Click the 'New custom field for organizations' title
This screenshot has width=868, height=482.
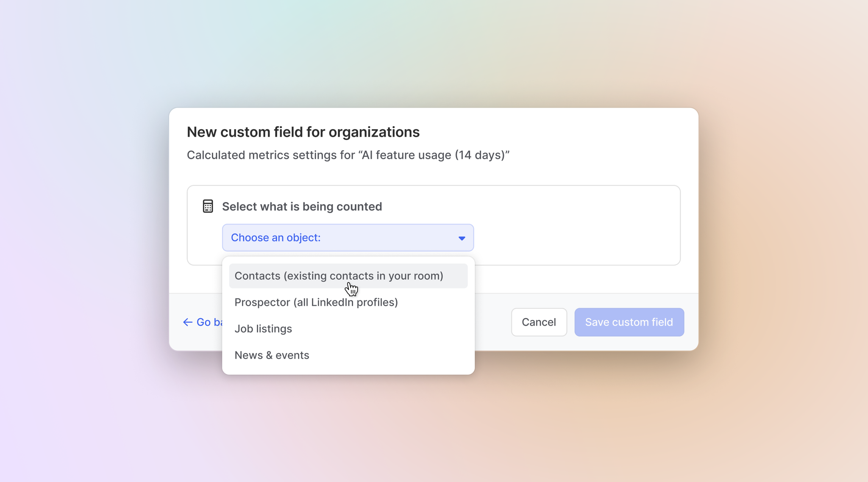click(303, 132)
